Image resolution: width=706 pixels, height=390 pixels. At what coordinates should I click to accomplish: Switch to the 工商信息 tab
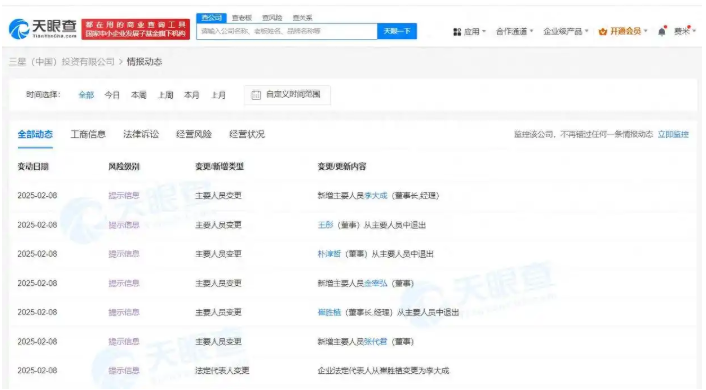click(88, 134)
